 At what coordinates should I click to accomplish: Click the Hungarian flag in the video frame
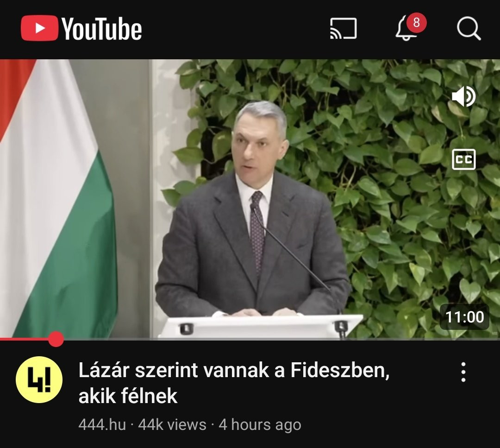57,198
